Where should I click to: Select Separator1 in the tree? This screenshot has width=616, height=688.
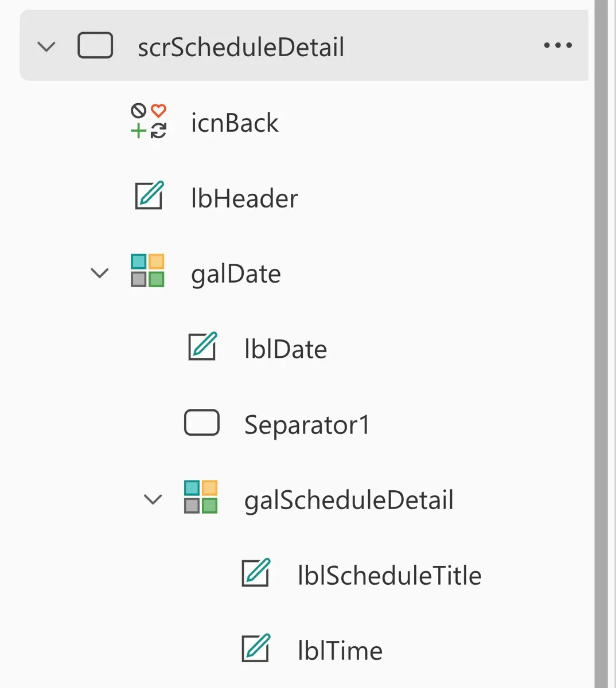[307, 425]
